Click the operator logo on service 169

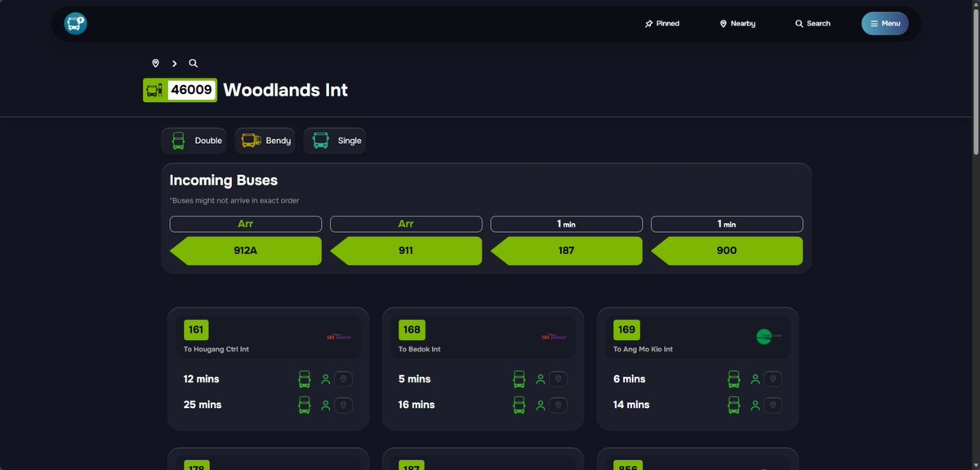(768, 336)
